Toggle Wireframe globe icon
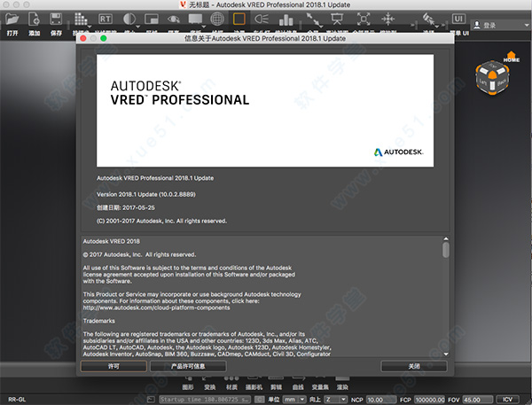Image resolution: width=532 pixels, height=405 pixels. point(217,19)
